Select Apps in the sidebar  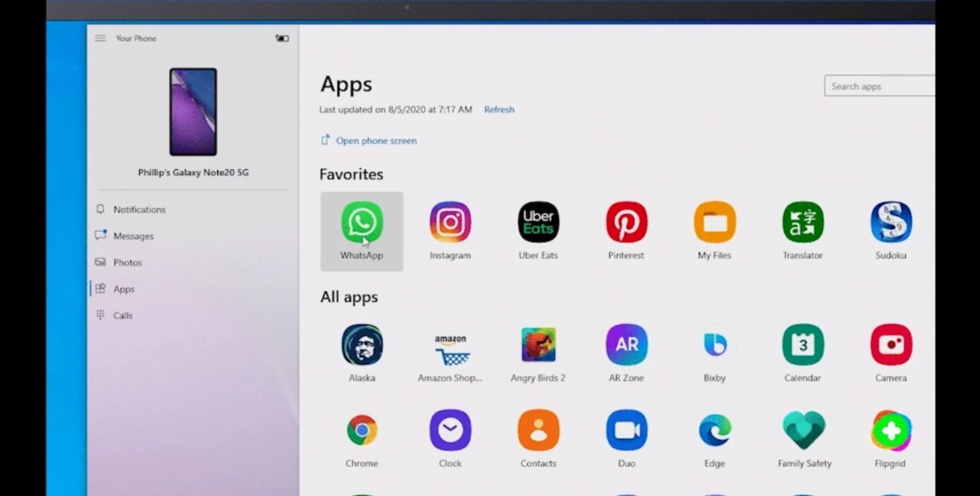coord(191,289)
